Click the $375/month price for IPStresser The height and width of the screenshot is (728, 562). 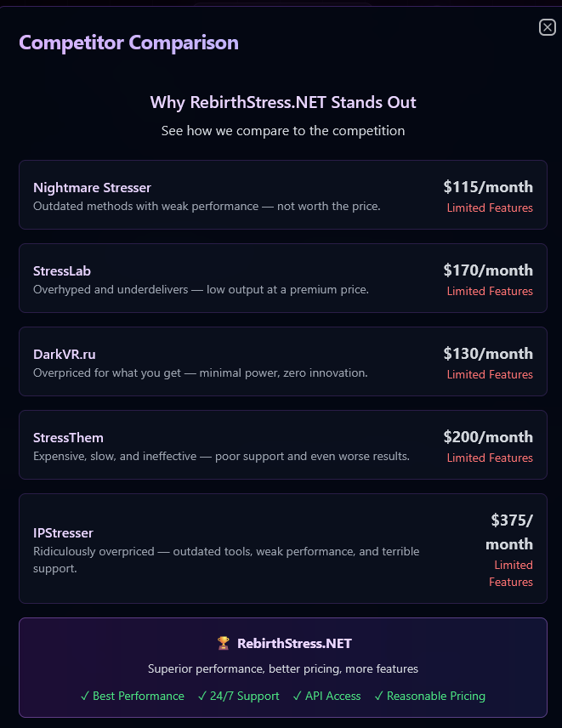(510, 532)
